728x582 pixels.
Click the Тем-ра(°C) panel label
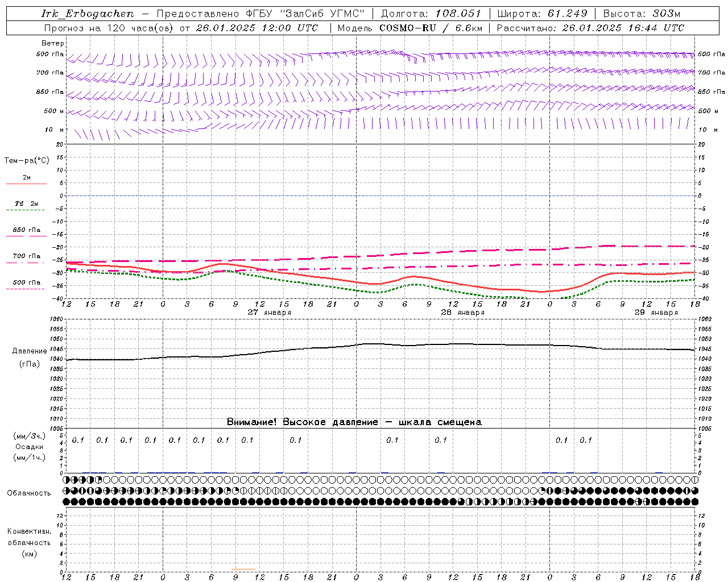tap(27, 161)
